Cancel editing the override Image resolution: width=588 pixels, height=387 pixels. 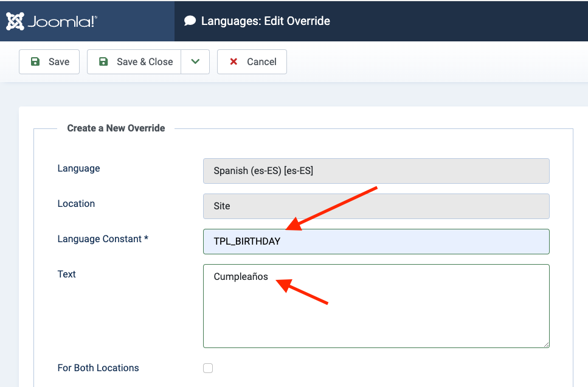coord(252,61)
